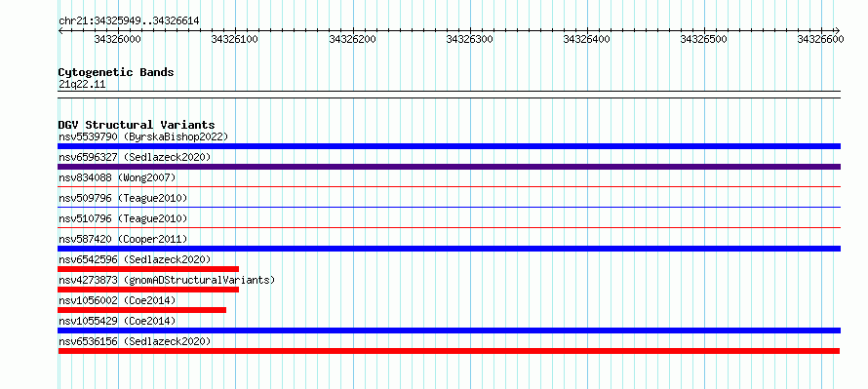This screenshot has width=868, height=389.
Task: Click the purple bar for nsv6596327
Action: (x=449, y=167)
